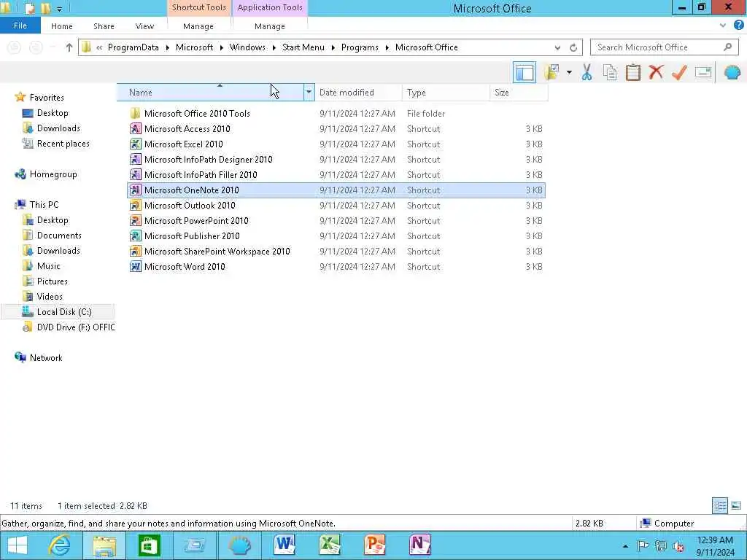Screen dimensions: 747x560
Task: Expand arrow after Microsoft in breadcrumb
Action: (222, 47)
